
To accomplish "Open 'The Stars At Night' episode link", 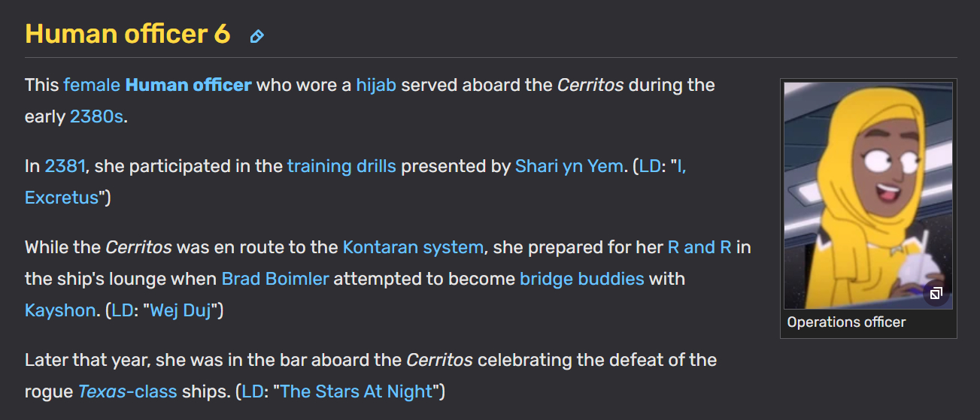I will [357, 391].
